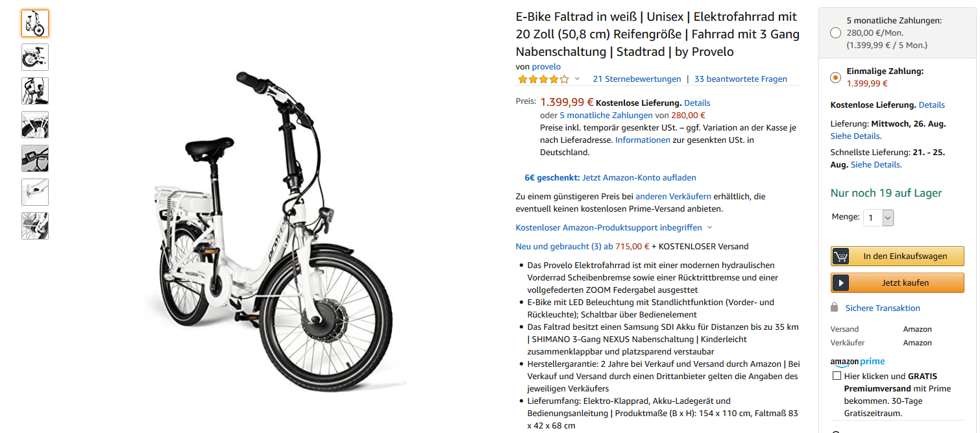Viewport: 980px width, 433px height.
Task: Open 33 beantwortete Fragen link
Action: click(741, 79)
